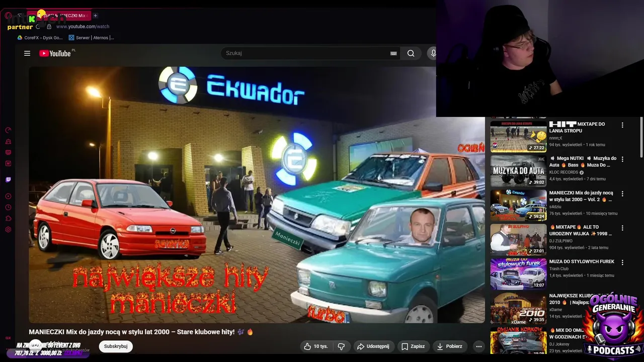644x362 pixels.
Task: Select the MANIECZKI Mix browser tab
Action: [59, 16]
